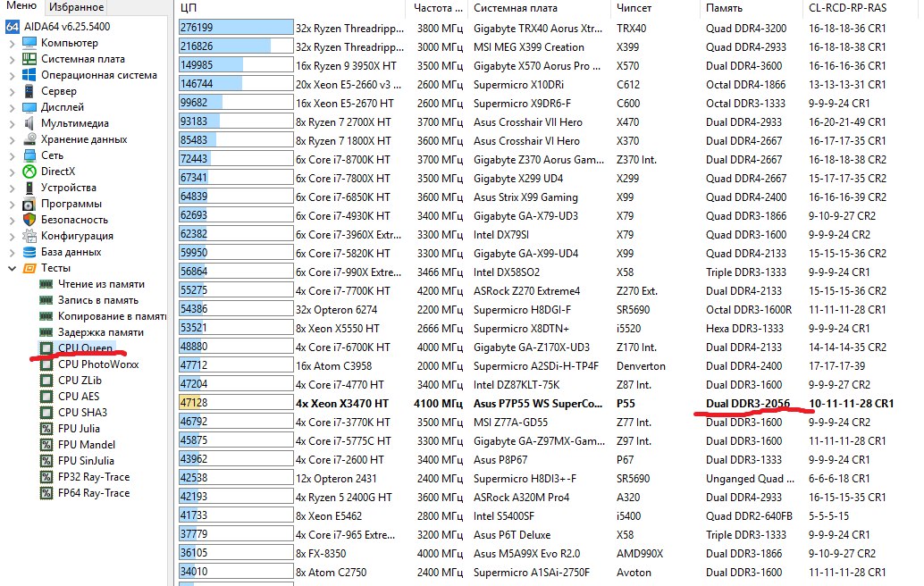Click the Безопасность shield icon
The image size is (924, 586).
(29, 220)
